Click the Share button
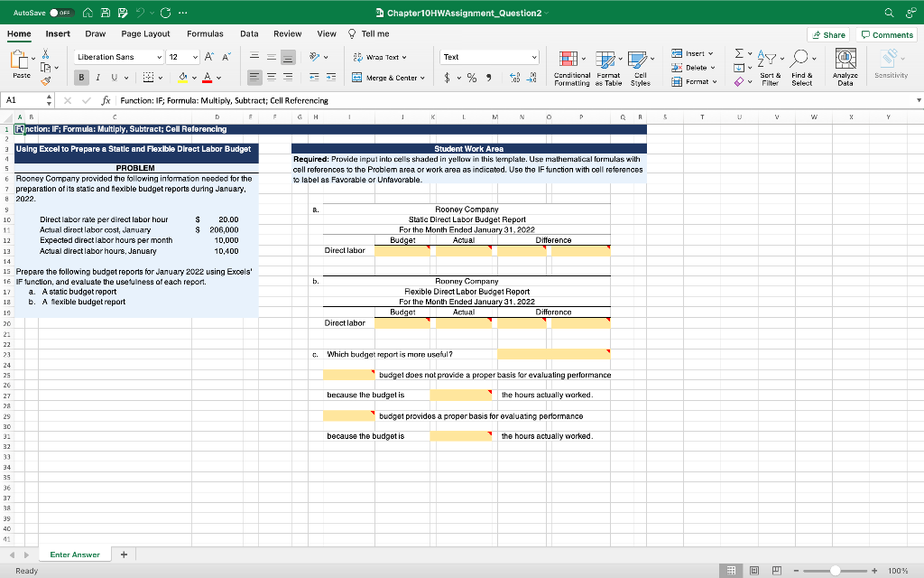Screen dimensions: 924x578 point(828,34)
